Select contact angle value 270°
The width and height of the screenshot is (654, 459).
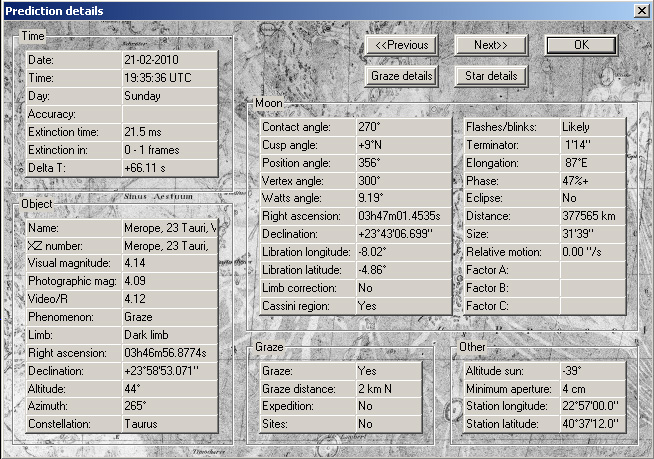pos(404,127)
